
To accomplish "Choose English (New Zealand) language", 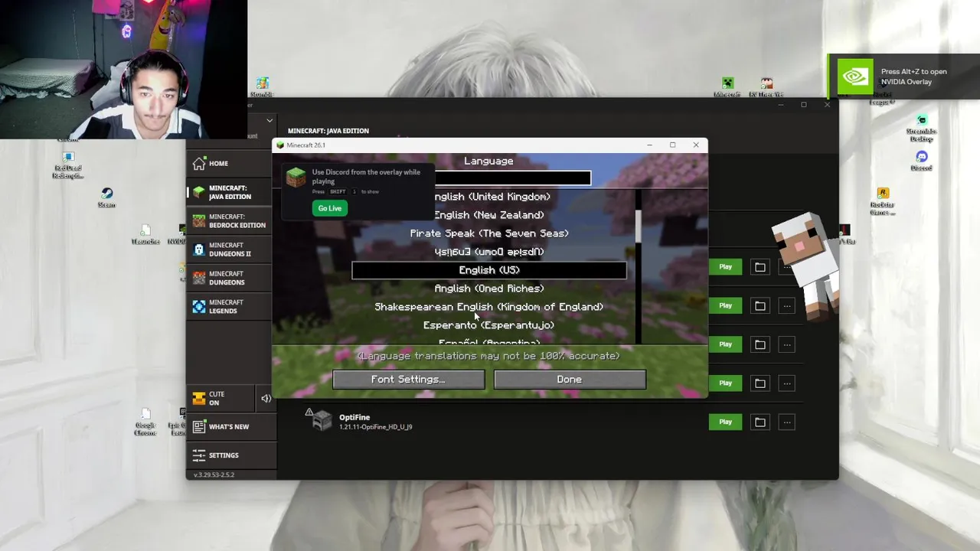I will (489, 215).
